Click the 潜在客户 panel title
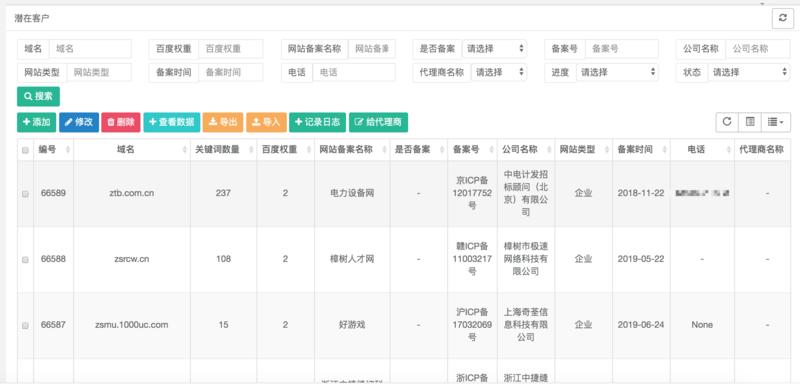Screen dimensions: 800x384 point(32,18)
